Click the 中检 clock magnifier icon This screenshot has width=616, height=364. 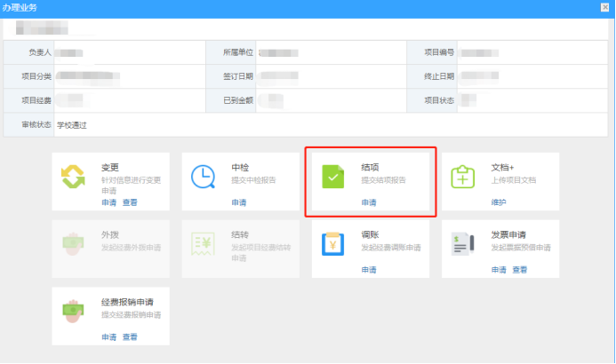pos(203,178)
